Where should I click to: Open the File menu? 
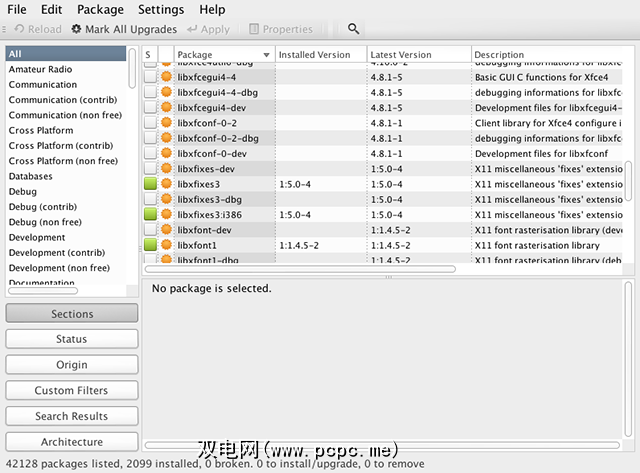(x=17, y=9)
